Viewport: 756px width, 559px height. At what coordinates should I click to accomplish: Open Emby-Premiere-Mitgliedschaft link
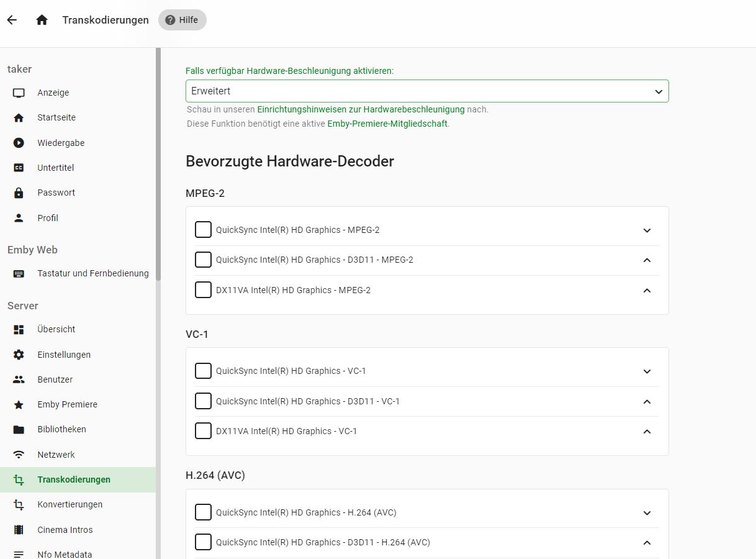coord(387,124)
